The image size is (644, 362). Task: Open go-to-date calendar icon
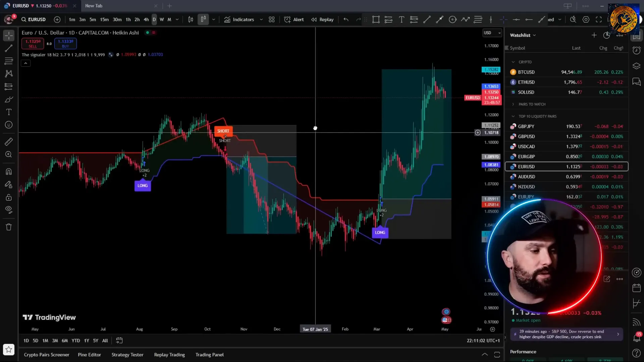pos(119,341)
